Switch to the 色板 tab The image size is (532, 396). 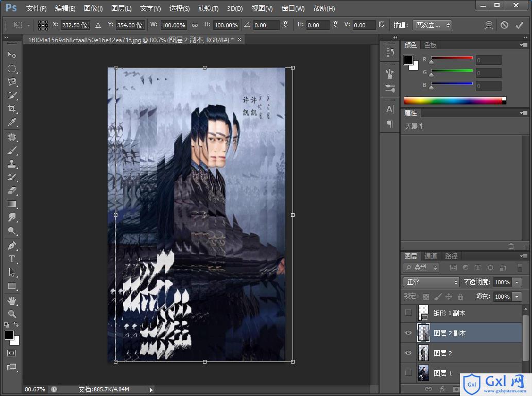coord(430,45)
